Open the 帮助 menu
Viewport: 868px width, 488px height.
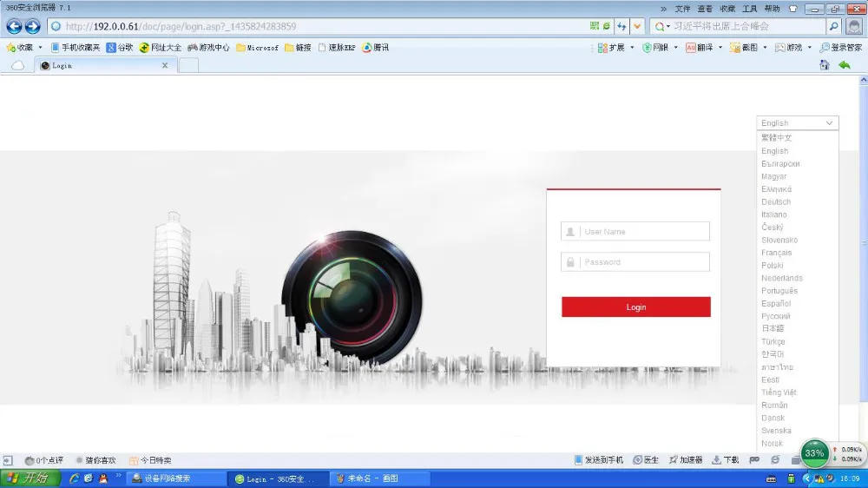(773, 9)
